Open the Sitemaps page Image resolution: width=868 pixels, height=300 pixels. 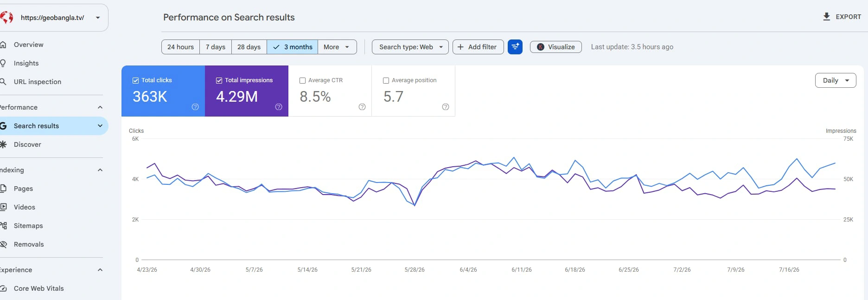(28, 226)
